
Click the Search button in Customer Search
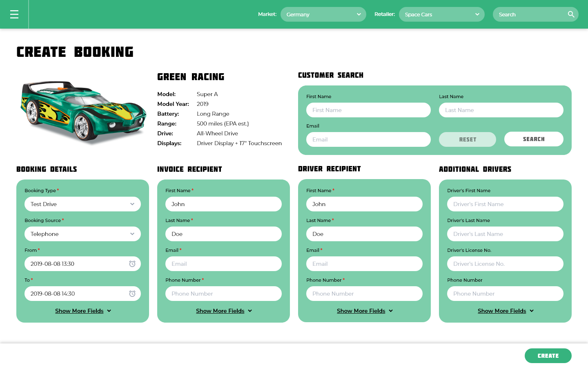point(534,139)
